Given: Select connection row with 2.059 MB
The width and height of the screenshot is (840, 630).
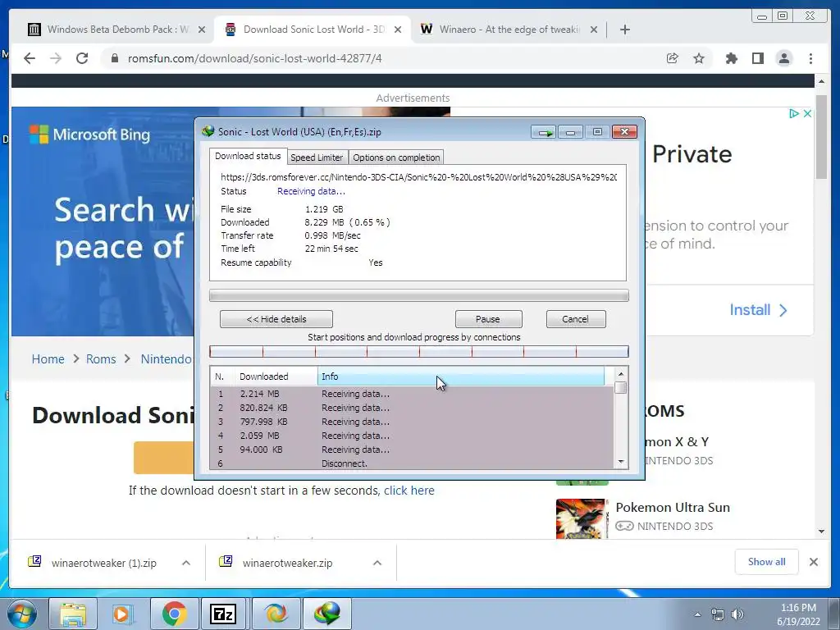Looking at the screenshot, I should (412, 436).
